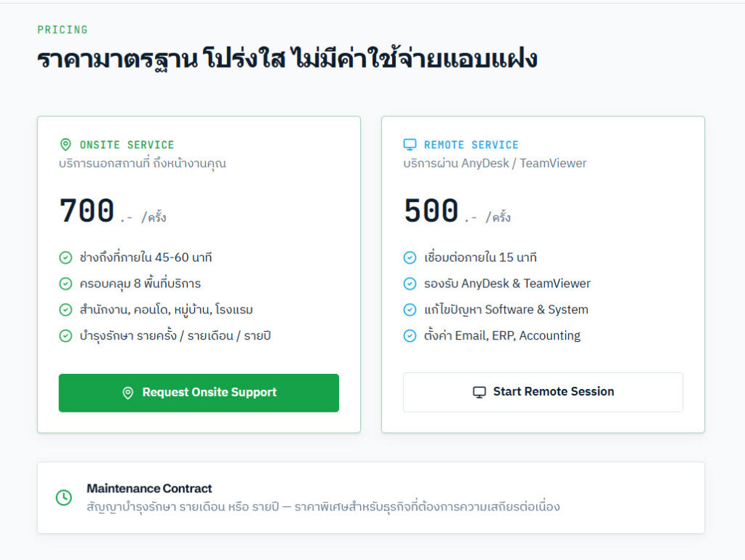Click the green check beside บำรุงรักษา รายครั้ง
Screen dimensions: 745x560
[65, 336]
